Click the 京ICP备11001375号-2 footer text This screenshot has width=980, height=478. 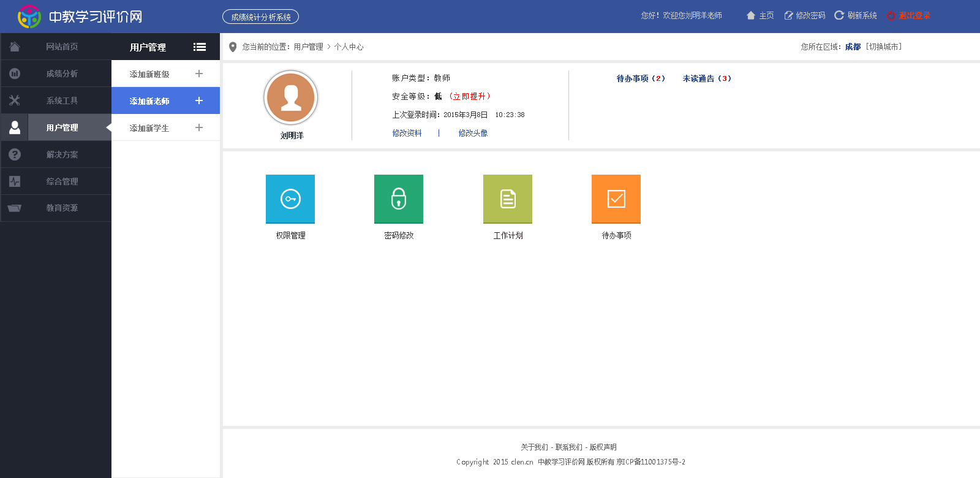coord(650,462)
